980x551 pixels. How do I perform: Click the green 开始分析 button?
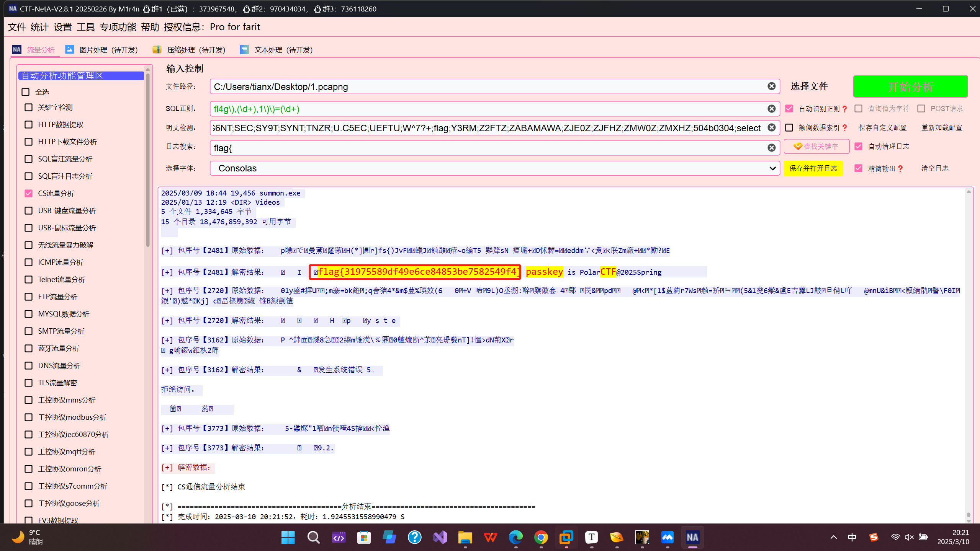[x=910, y=87]
